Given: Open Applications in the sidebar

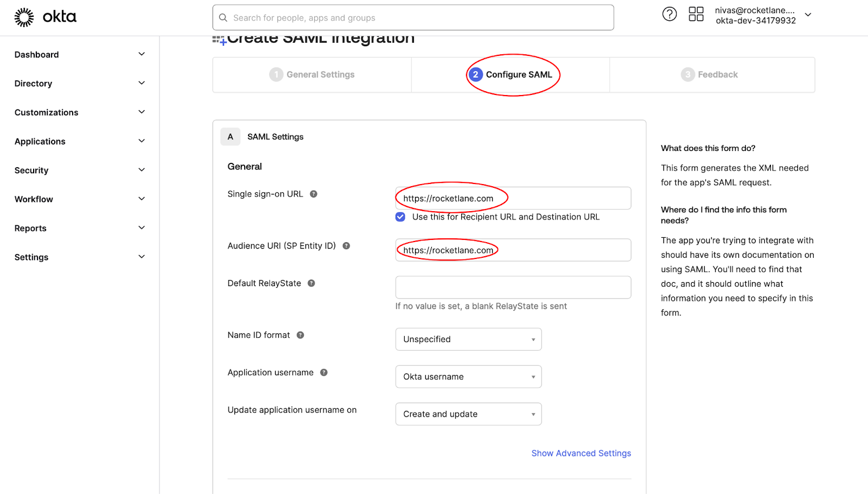Looking at the screenshot, I should tap(40, 142).
